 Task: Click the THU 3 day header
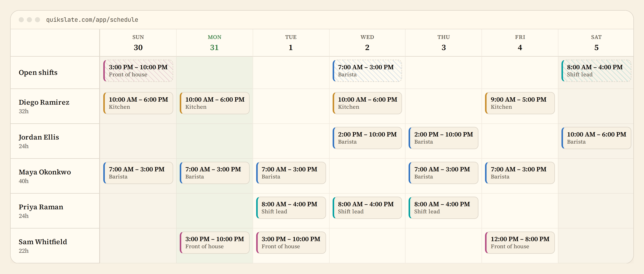[444, 43]
